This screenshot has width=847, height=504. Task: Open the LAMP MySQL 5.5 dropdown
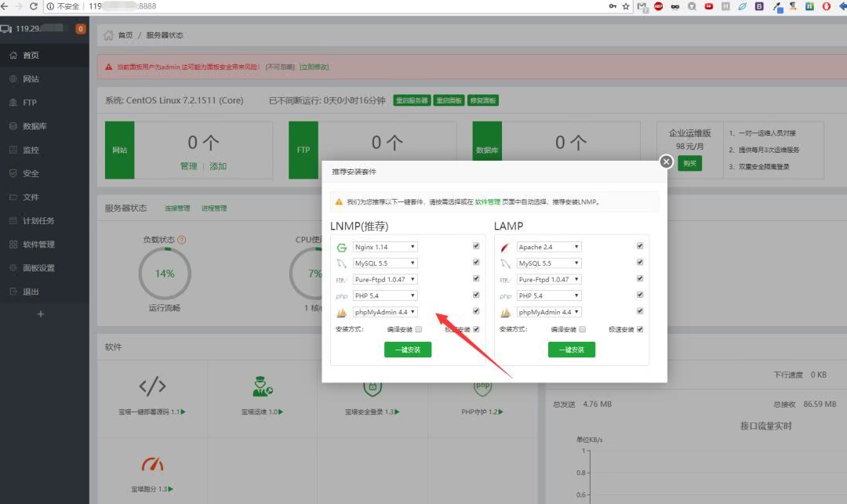(549, 263)
